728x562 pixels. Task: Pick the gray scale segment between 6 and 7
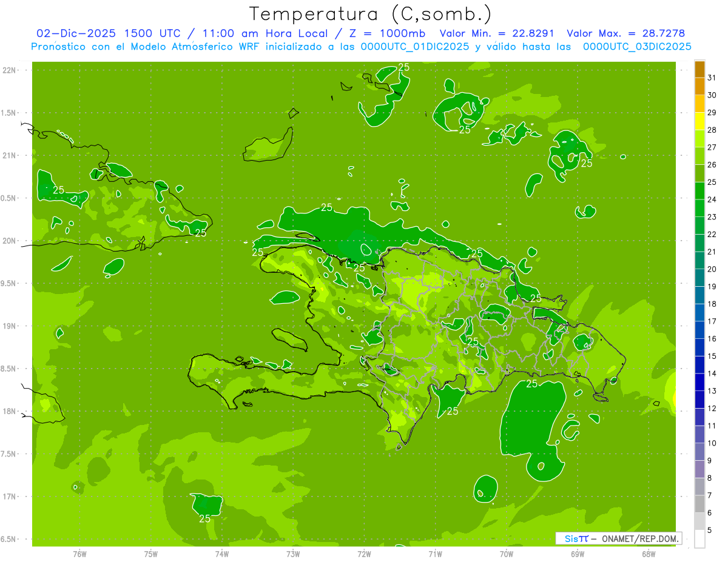tap(699, 504)
